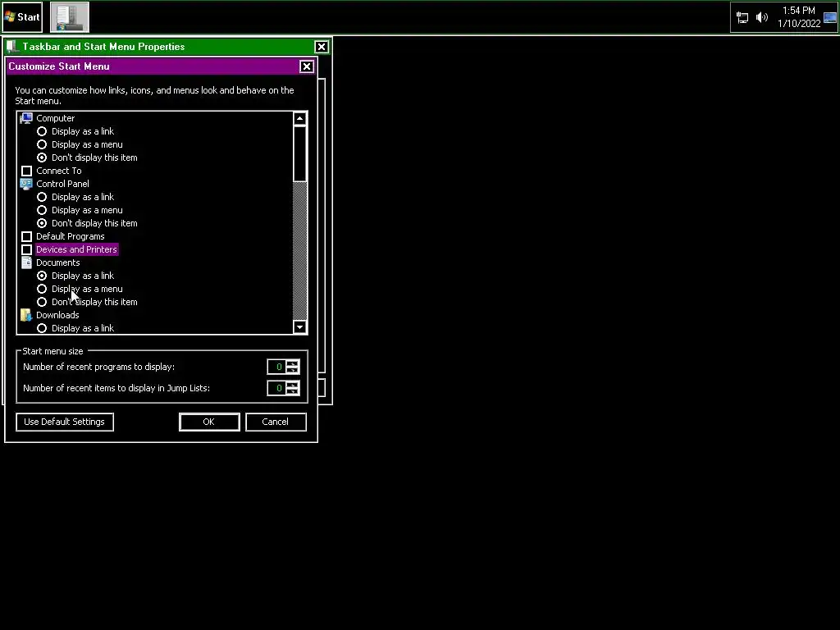Confirm with the OK button
The height and width of the screenshot is (630, 840).
coord(209,422)
